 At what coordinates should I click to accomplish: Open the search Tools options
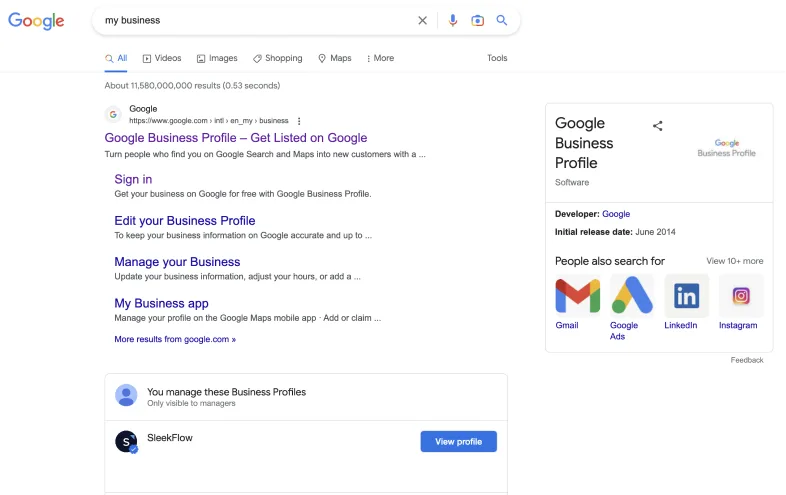497,58
